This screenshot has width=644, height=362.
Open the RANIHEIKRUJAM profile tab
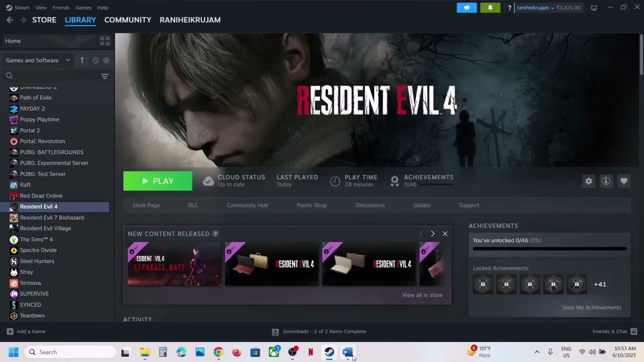click(190, 20)
